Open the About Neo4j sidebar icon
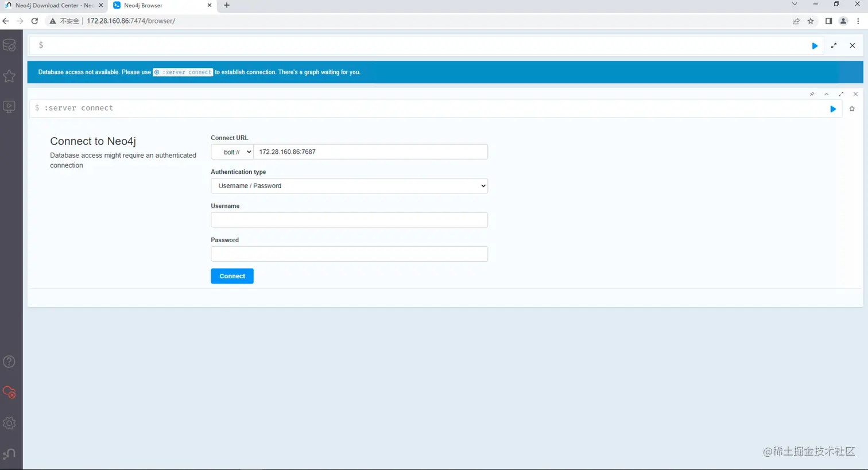The width and height of the screenshot is (868, 470). tap(9, 454)
